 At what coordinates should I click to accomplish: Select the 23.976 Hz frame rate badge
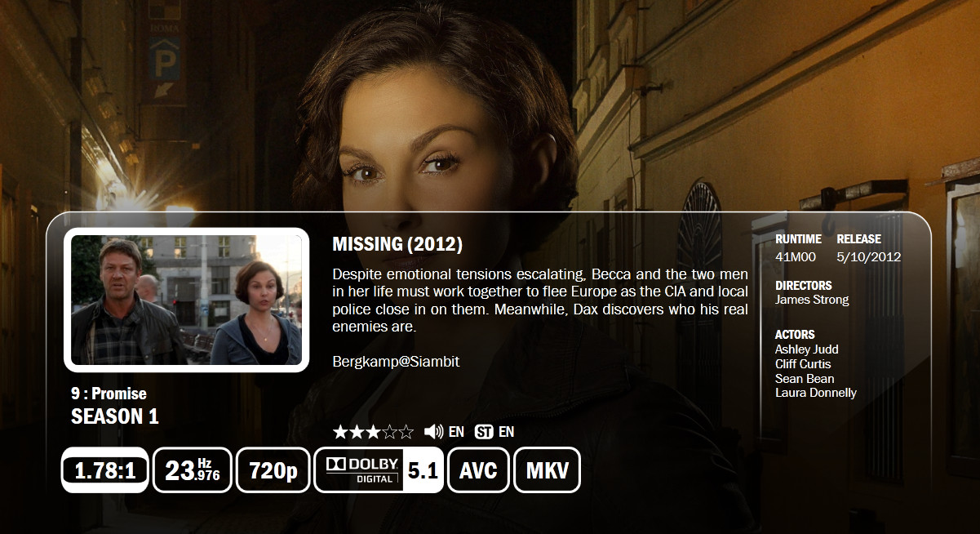(193, 470)
